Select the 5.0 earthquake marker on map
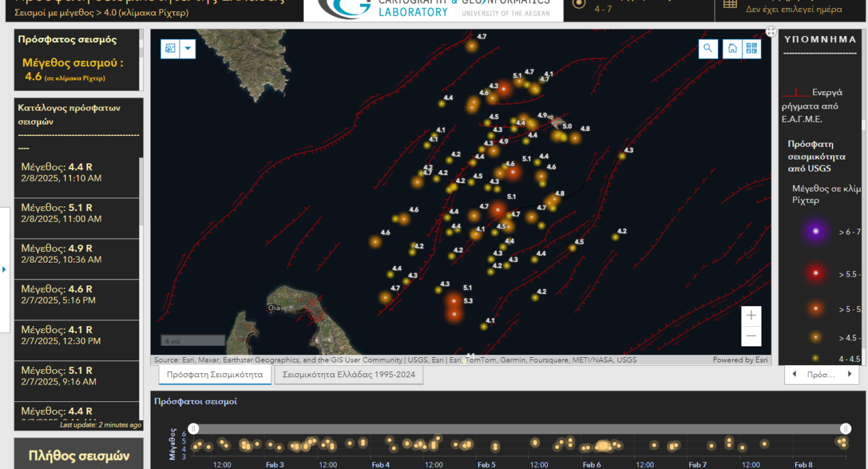The image size is (868, 469). pyautogui.click(x=557, y=135)
